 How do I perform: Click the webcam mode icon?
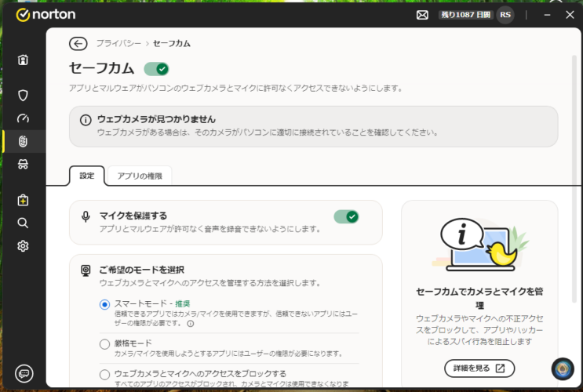[86, 270]
